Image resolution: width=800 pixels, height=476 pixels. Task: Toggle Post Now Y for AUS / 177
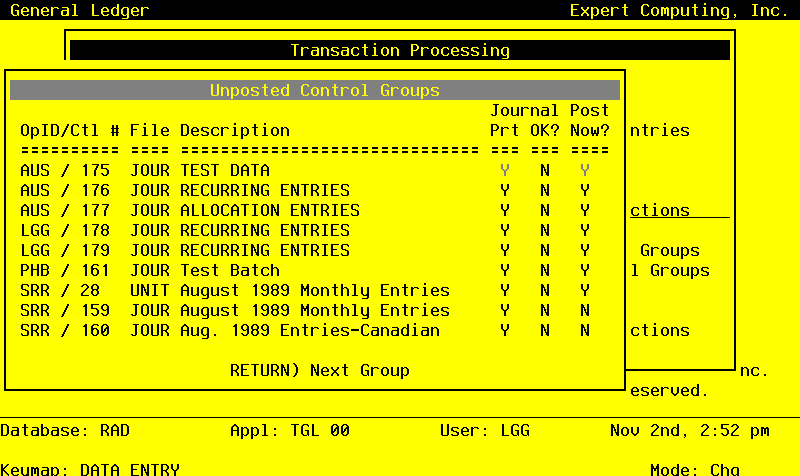[585, 210]
